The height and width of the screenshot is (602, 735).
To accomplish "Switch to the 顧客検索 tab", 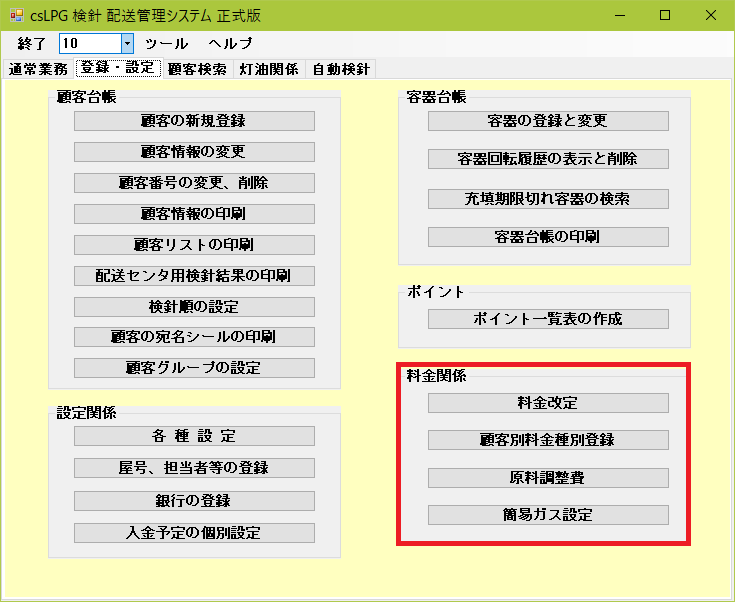I will (197, 69).
